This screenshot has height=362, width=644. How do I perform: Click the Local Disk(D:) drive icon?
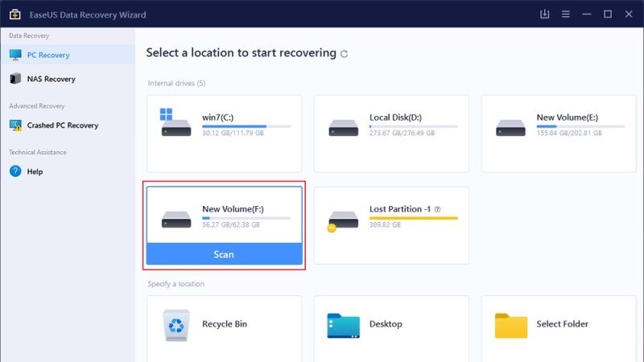point(344,128)
